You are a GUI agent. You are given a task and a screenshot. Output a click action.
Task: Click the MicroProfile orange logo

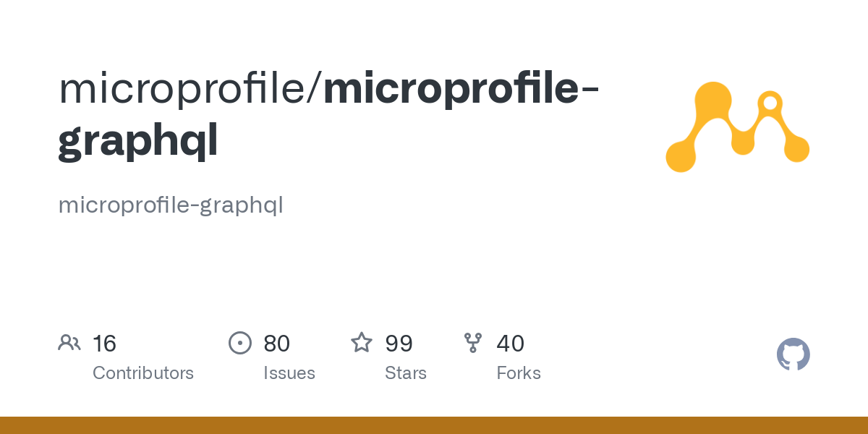[736, 127]
